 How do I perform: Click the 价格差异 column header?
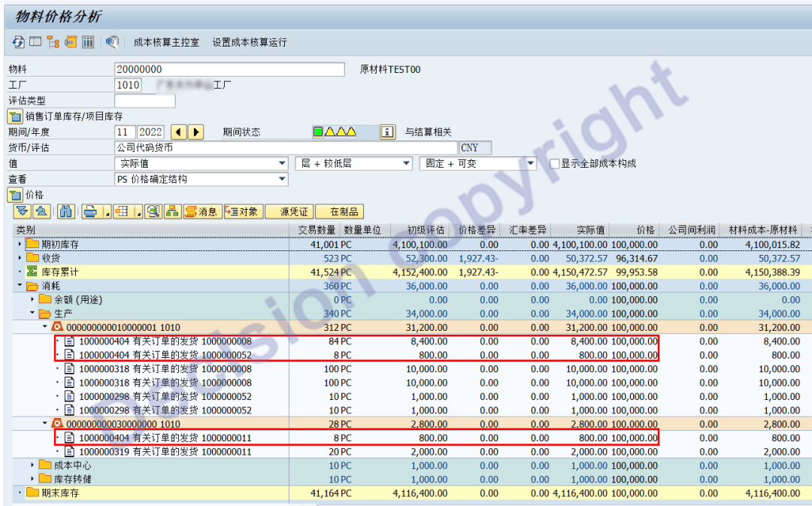(475, 230)
